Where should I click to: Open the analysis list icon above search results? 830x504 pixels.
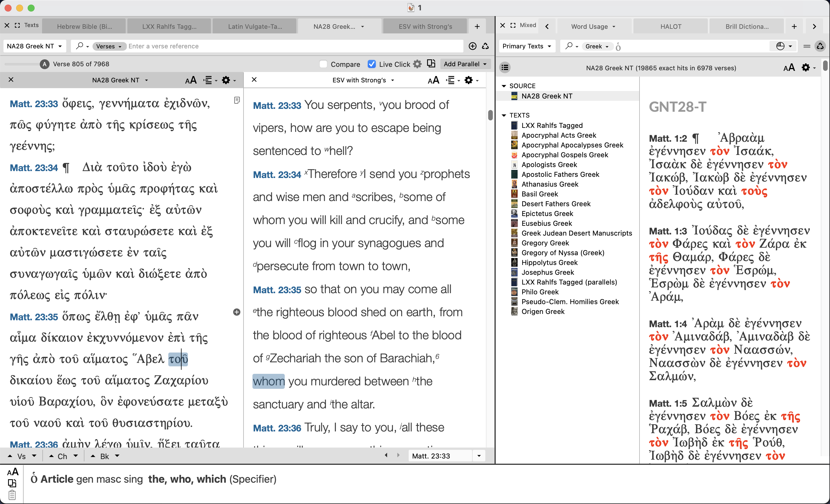click(505, 67)
